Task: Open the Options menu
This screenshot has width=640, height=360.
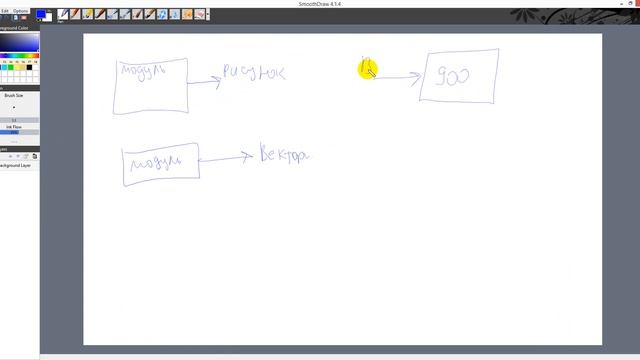Action: pos(20,11)
